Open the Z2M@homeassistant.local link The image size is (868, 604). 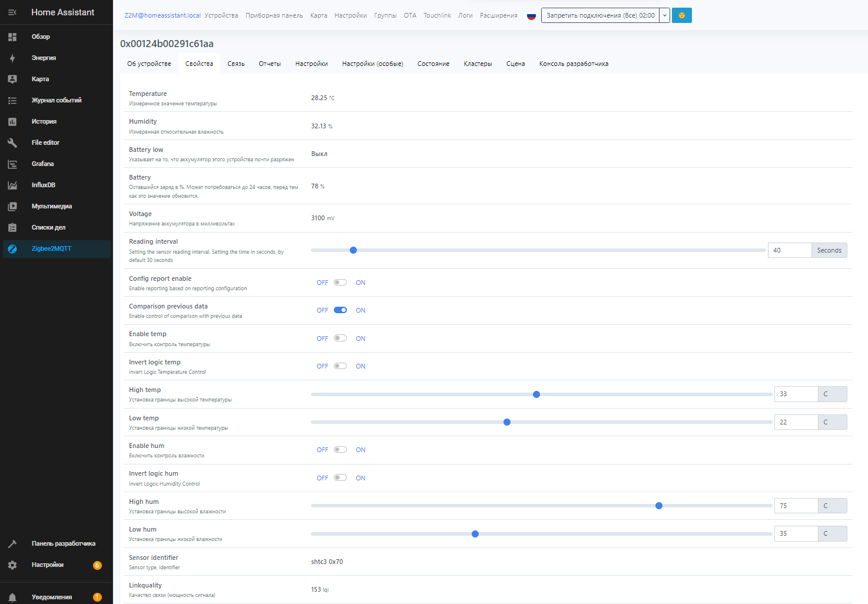163,15
